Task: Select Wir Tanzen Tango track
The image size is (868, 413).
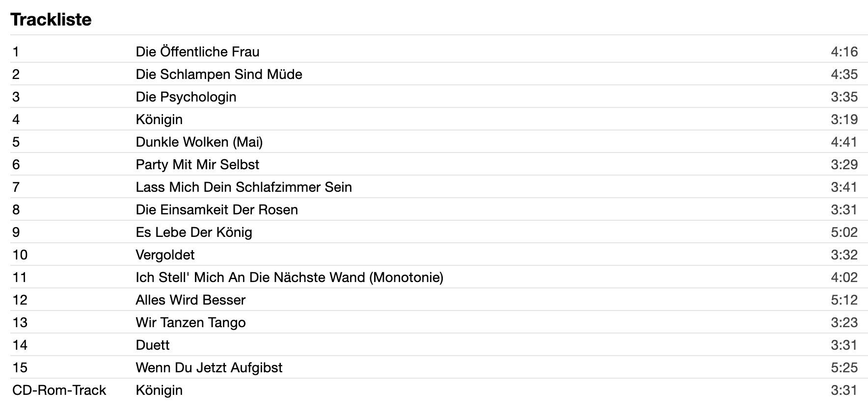Action: pyautogui.click(x=190, y=322)
